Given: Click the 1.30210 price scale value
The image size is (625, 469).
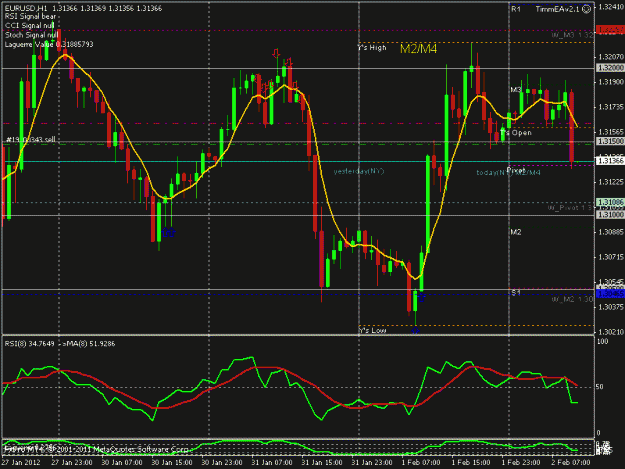Looking at the screenshot, I should [611, 332].
